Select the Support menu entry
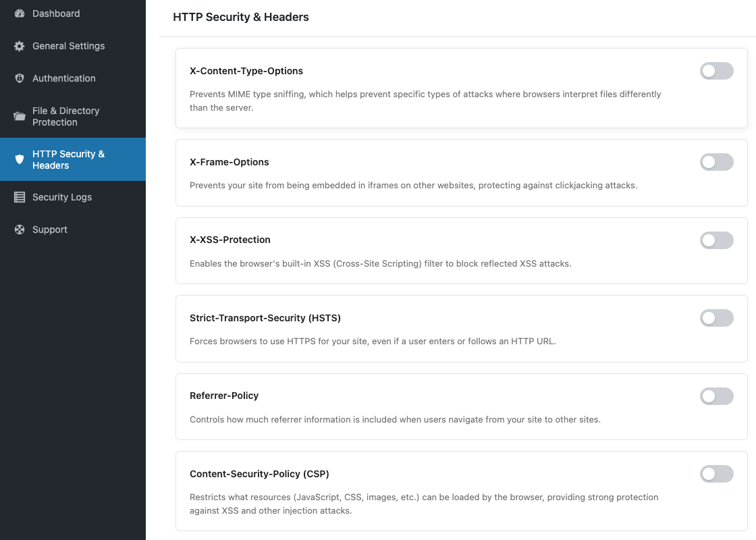Image resolution: width=756 pixels, height=540 pixels. [50, 230]
